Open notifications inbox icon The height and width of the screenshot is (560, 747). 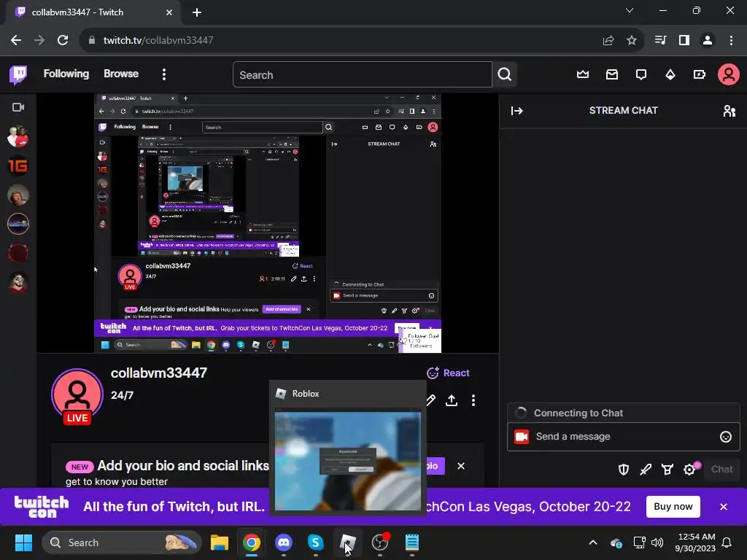(612, 74)
